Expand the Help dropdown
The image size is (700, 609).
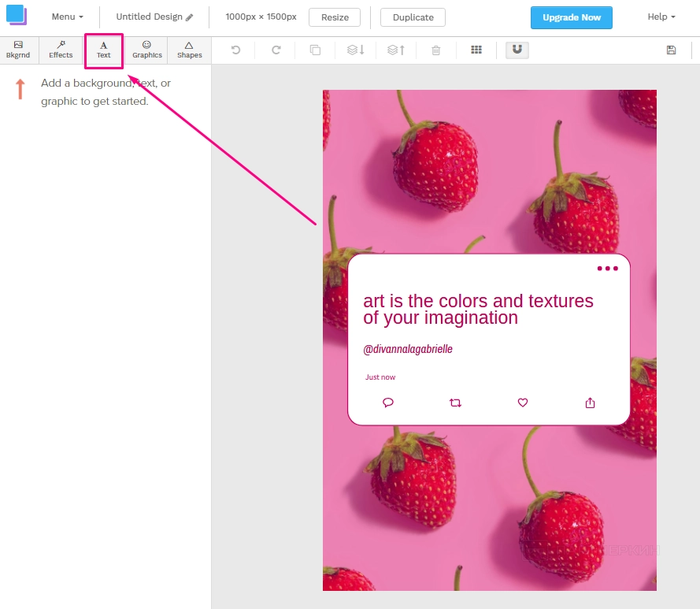click(661, 17)
